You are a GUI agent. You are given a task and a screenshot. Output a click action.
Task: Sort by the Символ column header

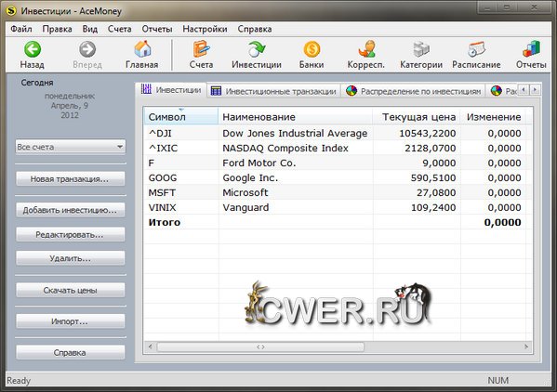coord(181,117)
